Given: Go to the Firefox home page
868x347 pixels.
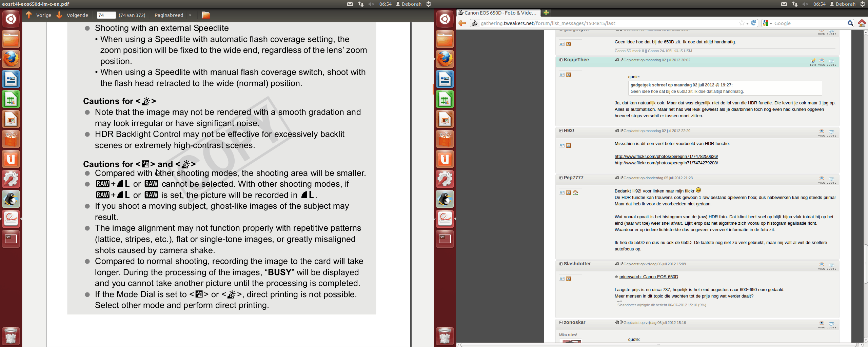Looking at the screenshot, I should [862, 23].
